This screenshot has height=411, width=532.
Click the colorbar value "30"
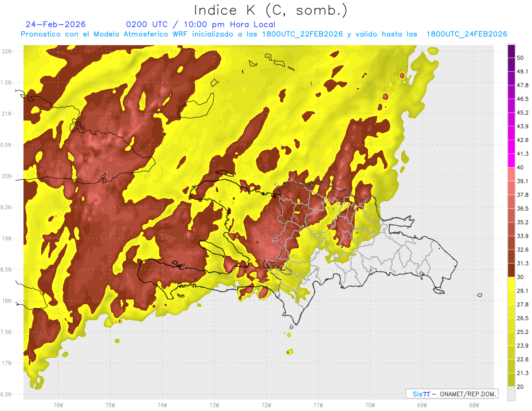click(x=520, y=277)
